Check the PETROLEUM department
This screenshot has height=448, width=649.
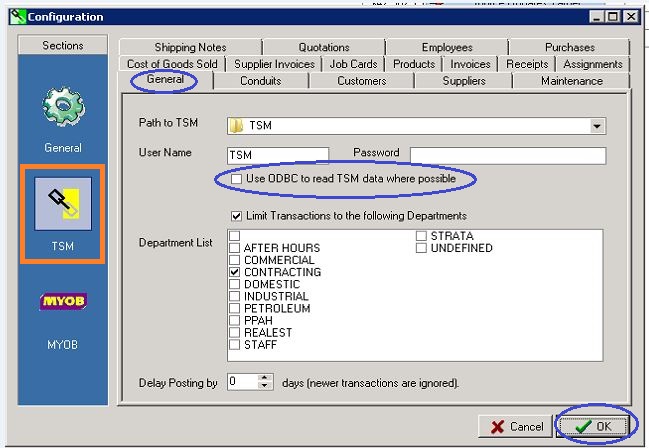point(235,308)
